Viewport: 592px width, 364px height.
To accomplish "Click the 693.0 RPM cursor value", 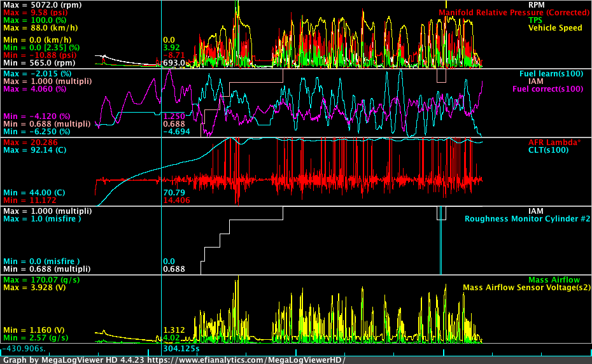I will click(174, 62).
